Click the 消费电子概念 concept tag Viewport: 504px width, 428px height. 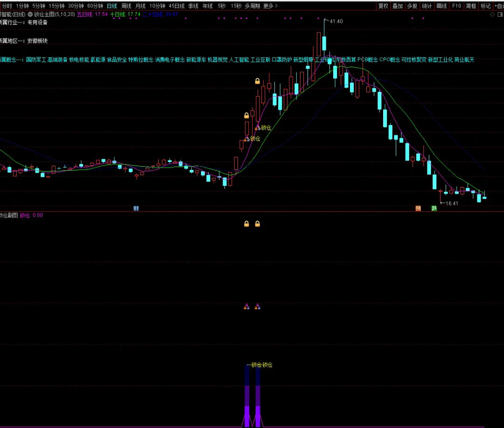170,59
